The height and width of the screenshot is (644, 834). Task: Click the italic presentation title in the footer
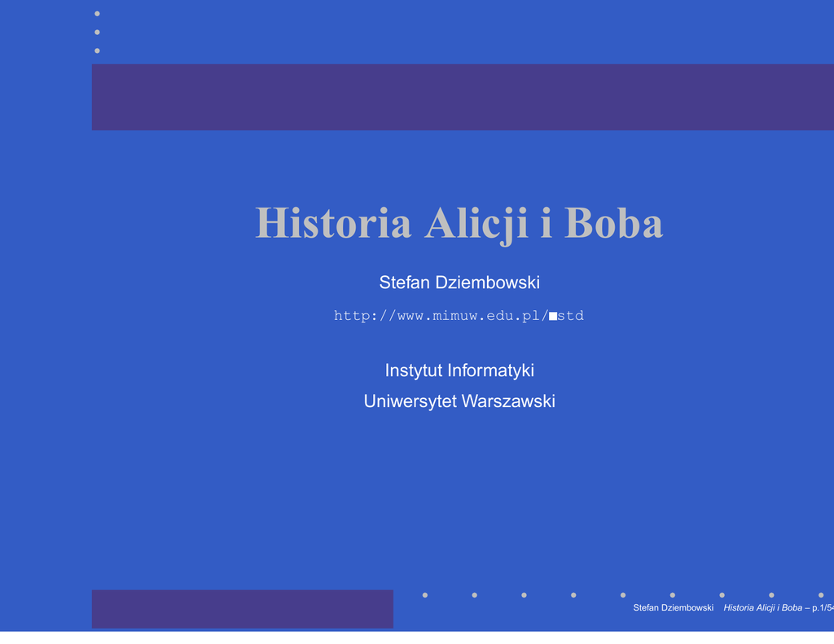click(762, 608)
